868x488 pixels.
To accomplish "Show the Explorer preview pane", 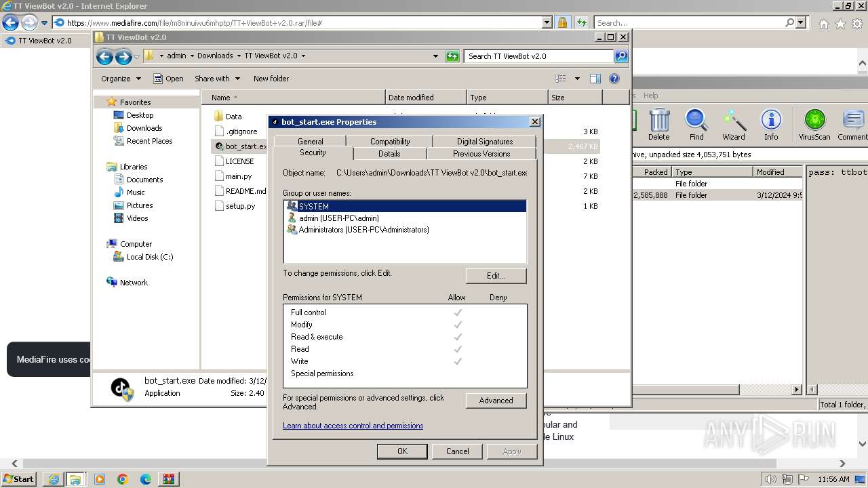I will coord(595,79).
